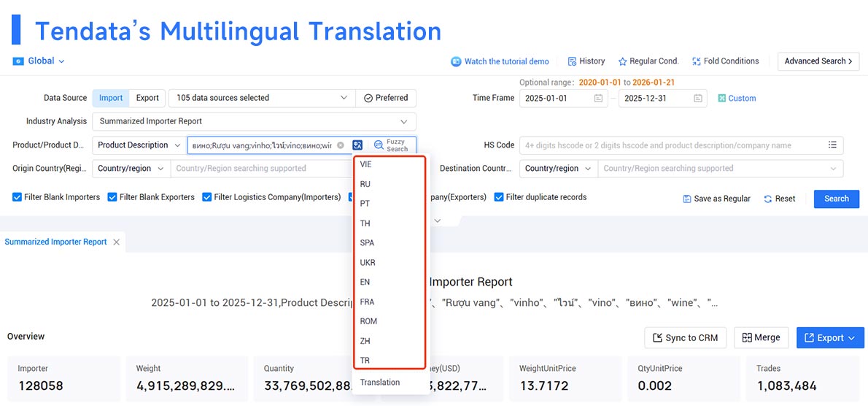The width and height of the screenshot is (868, 406).
Task: Open Origin Country/region type dropdown
Action: (131, 169)
